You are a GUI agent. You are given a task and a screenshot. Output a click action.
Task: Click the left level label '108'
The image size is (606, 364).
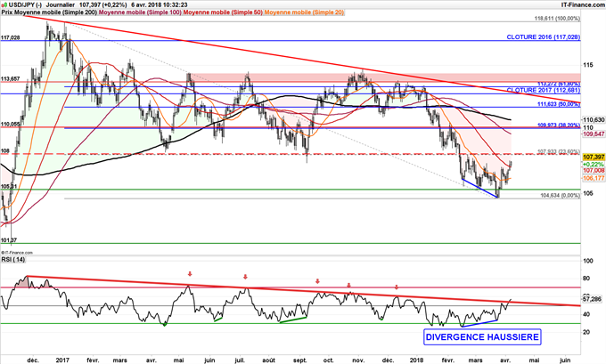click(5, 151)
